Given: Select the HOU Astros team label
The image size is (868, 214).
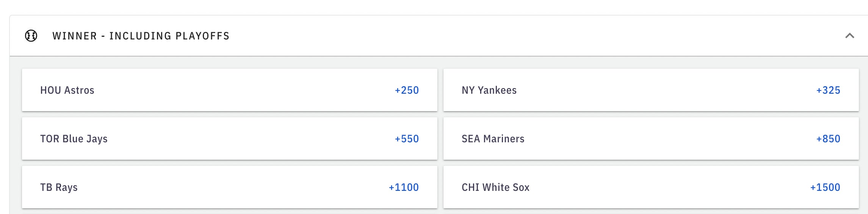Looking at the screenshot, I should (x=67, y=90).
